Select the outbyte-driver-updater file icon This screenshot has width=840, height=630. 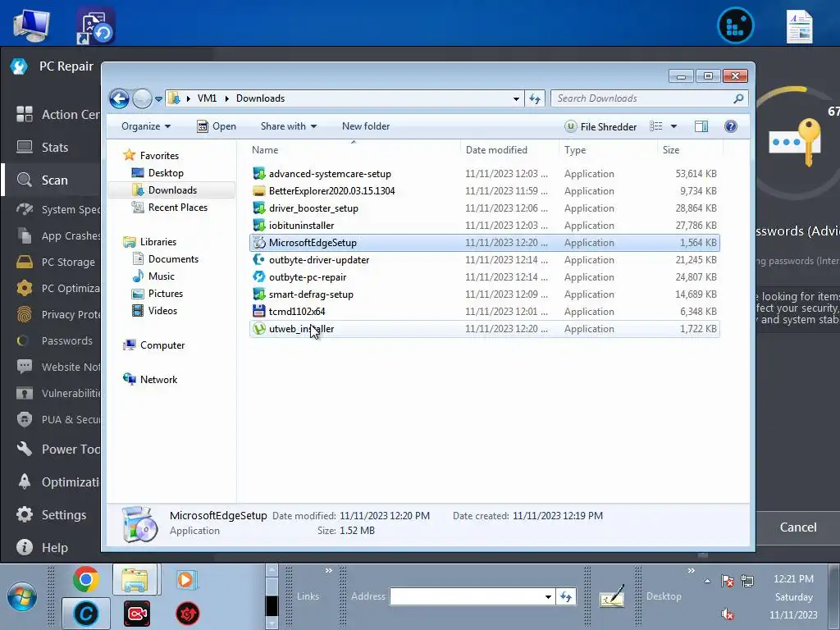point(258,260)
